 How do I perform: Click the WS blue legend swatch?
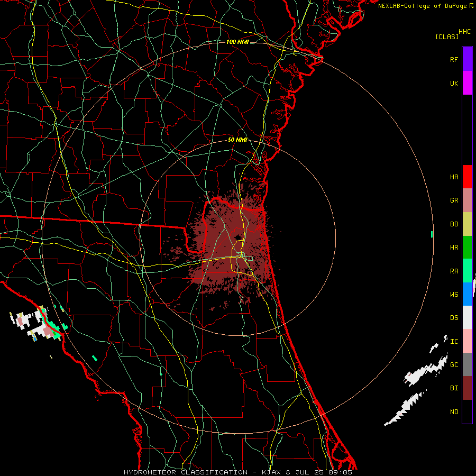[x=467, y=294]
